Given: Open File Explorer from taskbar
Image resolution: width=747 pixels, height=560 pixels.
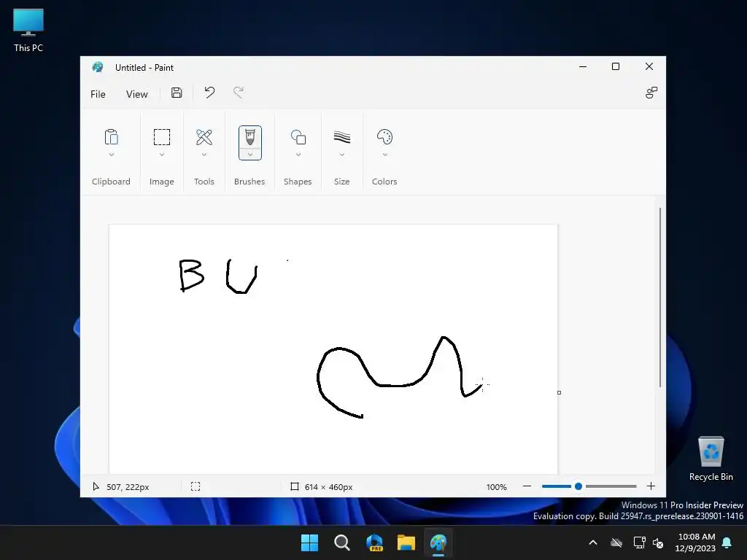Looking at the screenshot, I should (406, 542).
